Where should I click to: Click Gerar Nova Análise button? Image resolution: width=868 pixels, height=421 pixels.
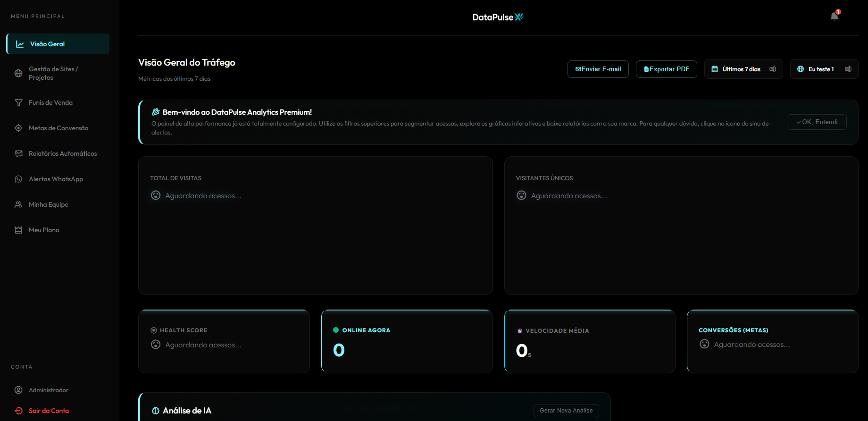click(x=566, y=411)
